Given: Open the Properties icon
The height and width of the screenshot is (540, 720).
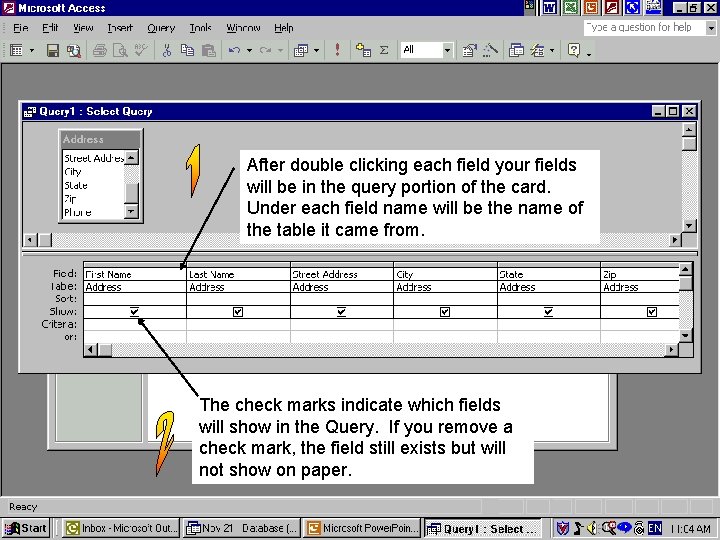Looking at the screenshot, I should point(469,50).
